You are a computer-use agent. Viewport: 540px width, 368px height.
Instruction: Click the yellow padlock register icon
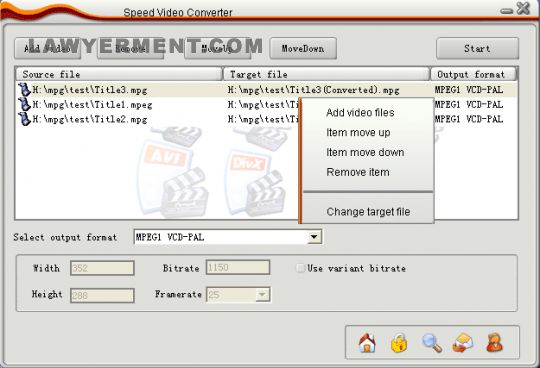click(x=399, y=343)
